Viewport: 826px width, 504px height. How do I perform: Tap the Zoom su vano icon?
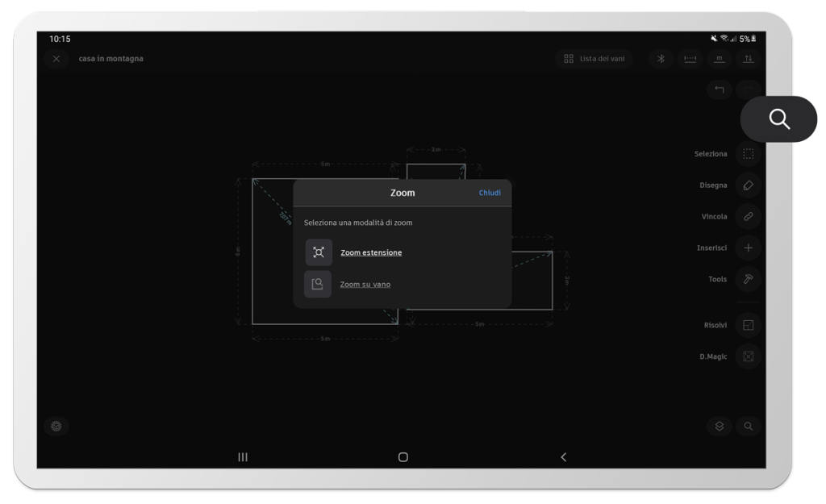(x=318, y=285)
